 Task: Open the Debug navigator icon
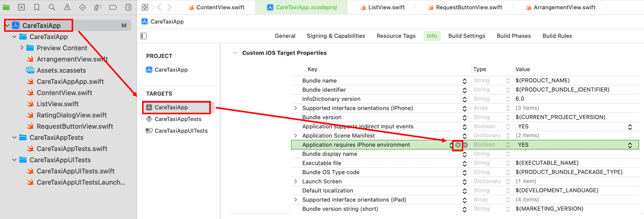click(98, 7)
